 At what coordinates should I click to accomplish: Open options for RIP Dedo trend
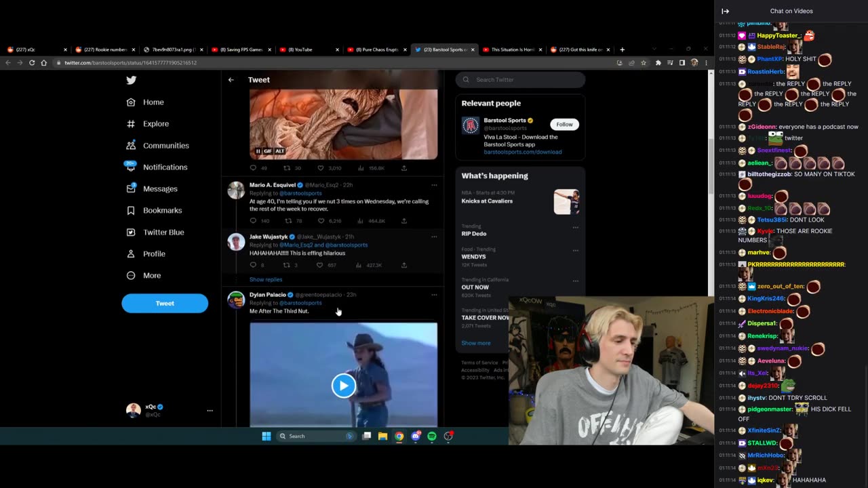(x=575, y=228)
